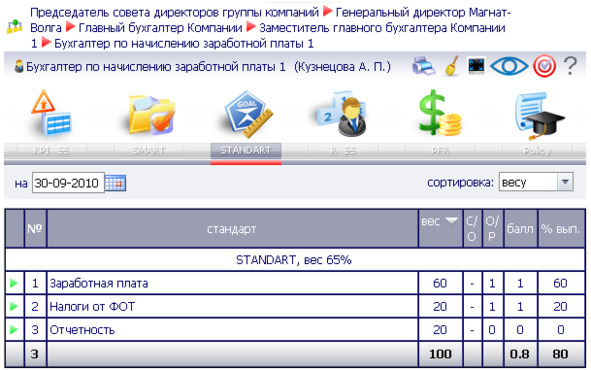The height and width of the screenshot is (370, 591).
Task: Open help via the question mark
Action: [x=570, y=66]
